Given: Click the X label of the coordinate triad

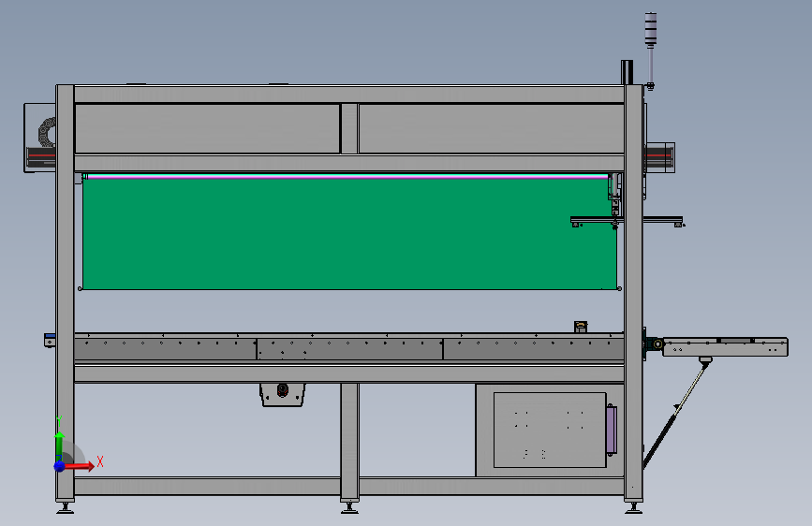Looking at the screenshot, I should pyautogui.click(x=100, y=461).
